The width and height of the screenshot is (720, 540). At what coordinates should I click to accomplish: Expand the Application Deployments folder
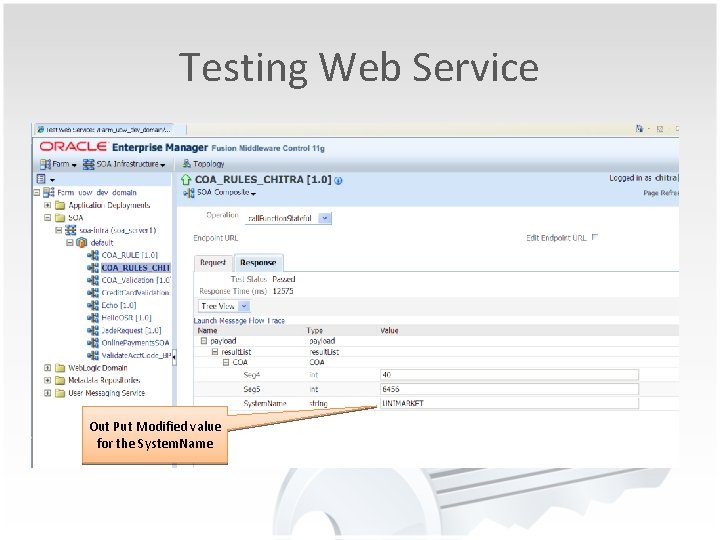[x=47, y=205]
